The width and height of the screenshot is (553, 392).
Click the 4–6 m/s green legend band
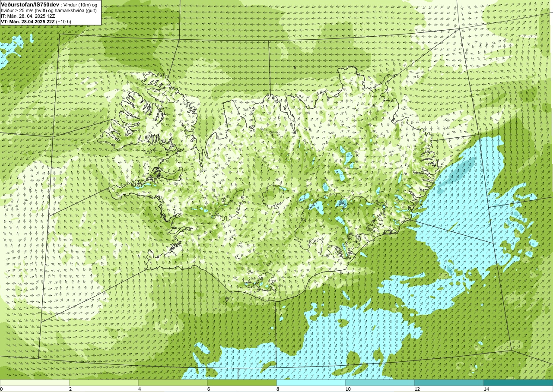[x=173, y=383]
